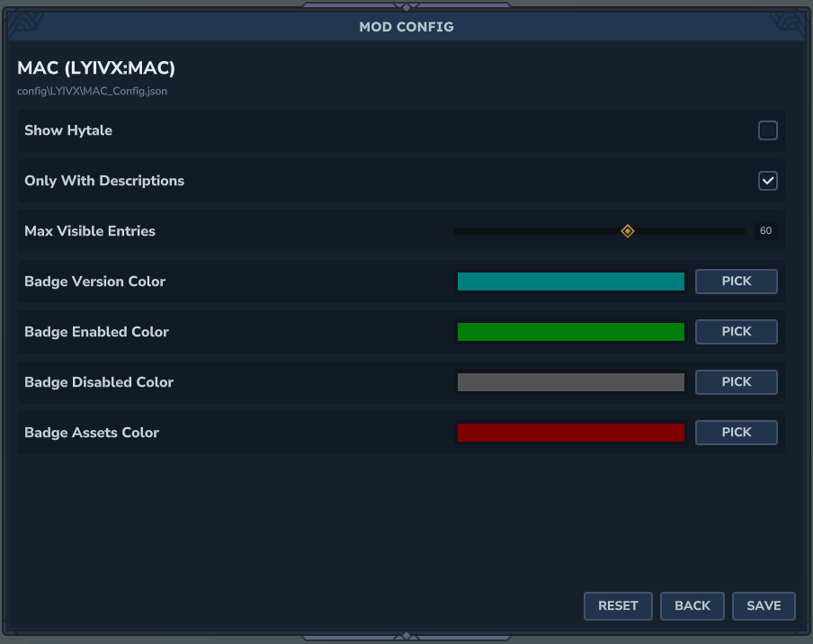Viewport: 813px width, 644px height.
Task: Click the green Badge Enabled color swatch
Action: [x=570, y=332]
